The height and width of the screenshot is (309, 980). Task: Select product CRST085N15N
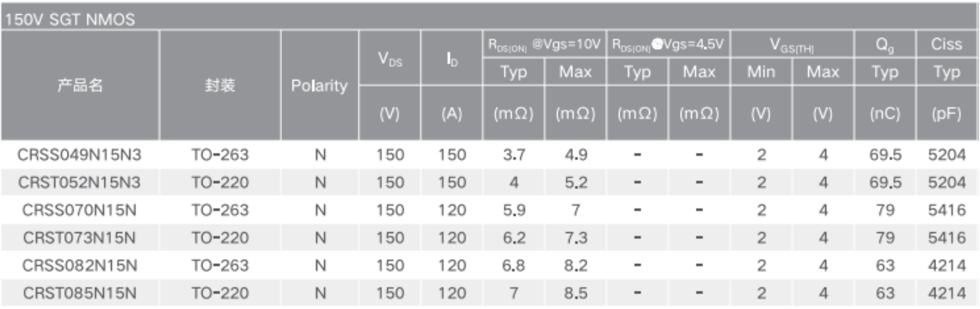[x=80, y=293]
